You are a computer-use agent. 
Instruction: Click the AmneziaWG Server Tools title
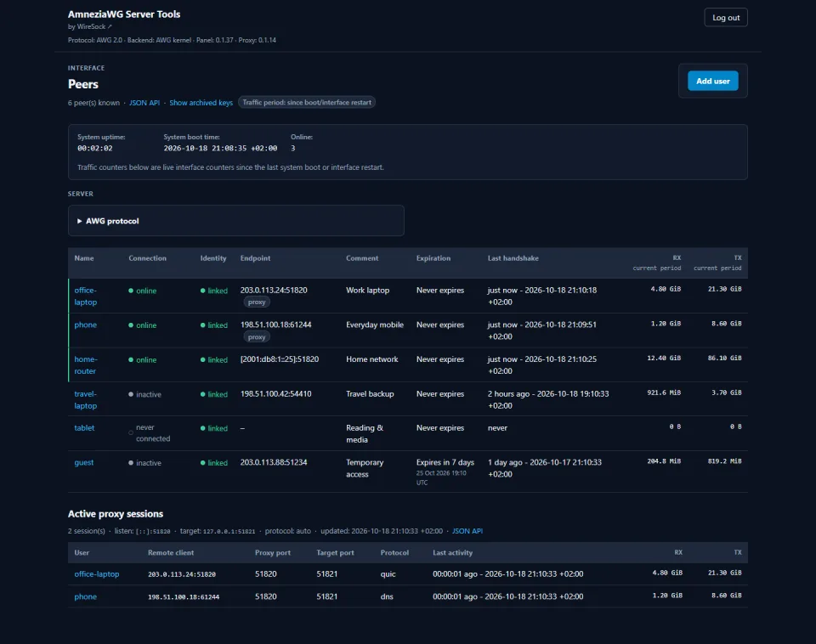124,14
